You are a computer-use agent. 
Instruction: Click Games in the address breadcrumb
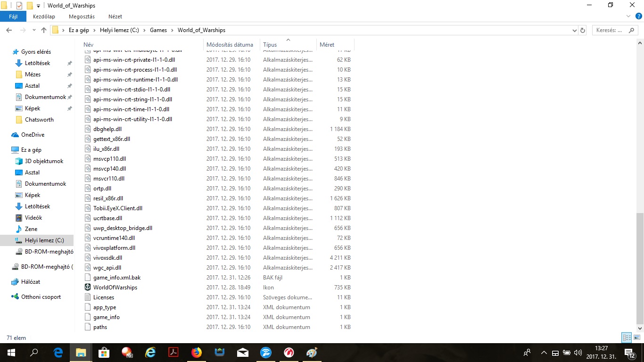[x=158, y=30]
